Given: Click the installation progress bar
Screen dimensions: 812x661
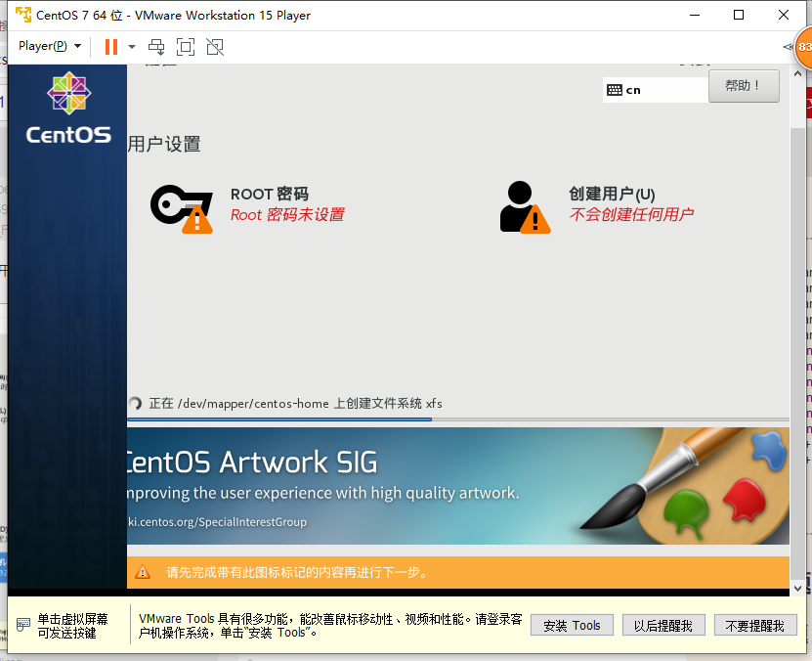Looking at the screenshot, I should [458, 419].
